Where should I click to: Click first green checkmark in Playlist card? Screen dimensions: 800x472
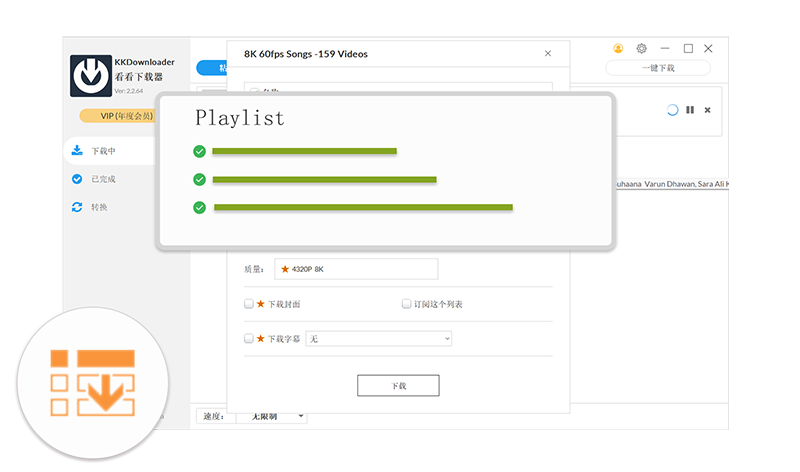pyautogui.click(x=200, y=151)
